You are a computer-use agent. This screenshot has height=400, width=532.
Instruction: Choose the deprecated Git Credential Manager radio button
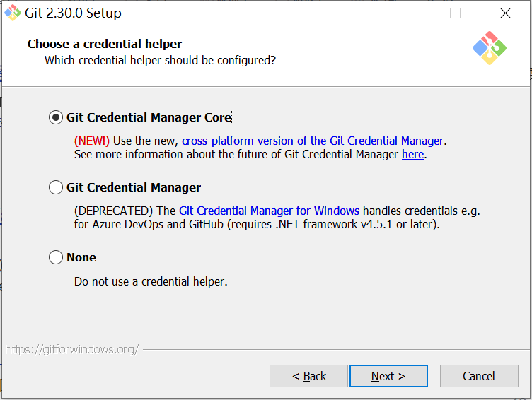tap(56, 187)
